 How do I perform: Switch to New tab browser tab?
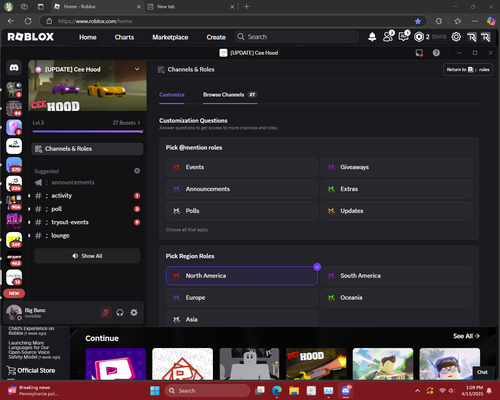190,7
